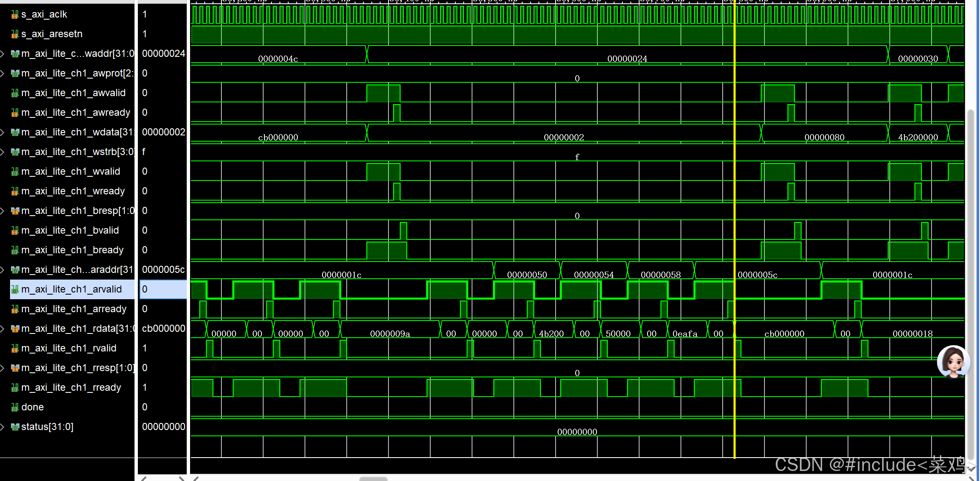Click the bresp bus icon
The width and height of the screenshot is (980, 481).
[15, 211]
